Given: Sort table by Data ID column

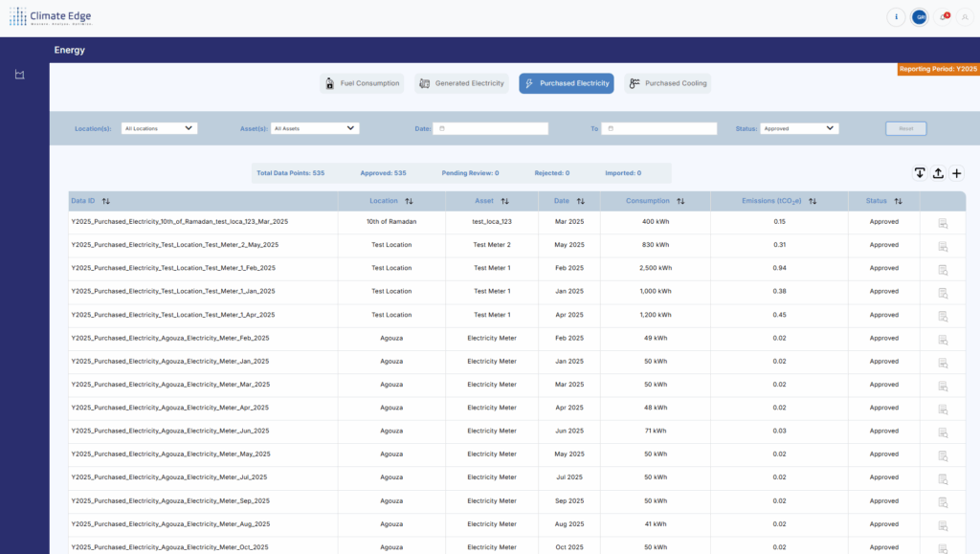Looking at the screenshot, I should coord(106,201).
